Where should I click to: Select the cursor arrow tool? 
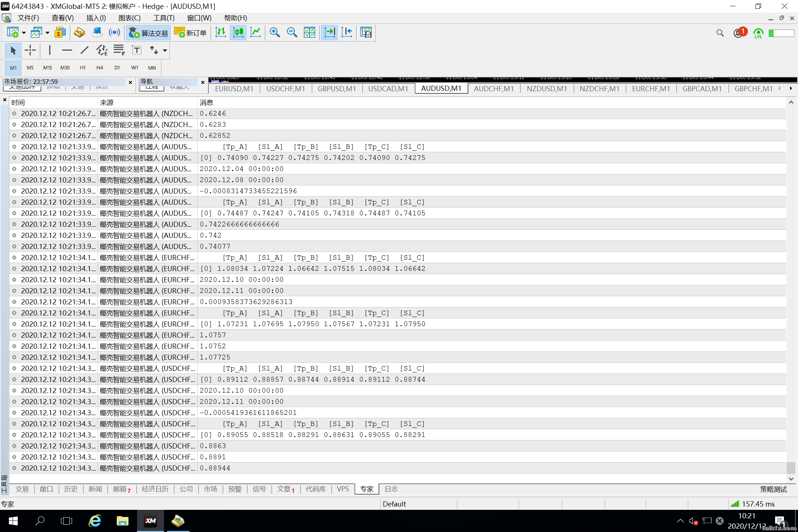(x=13, y=50)
